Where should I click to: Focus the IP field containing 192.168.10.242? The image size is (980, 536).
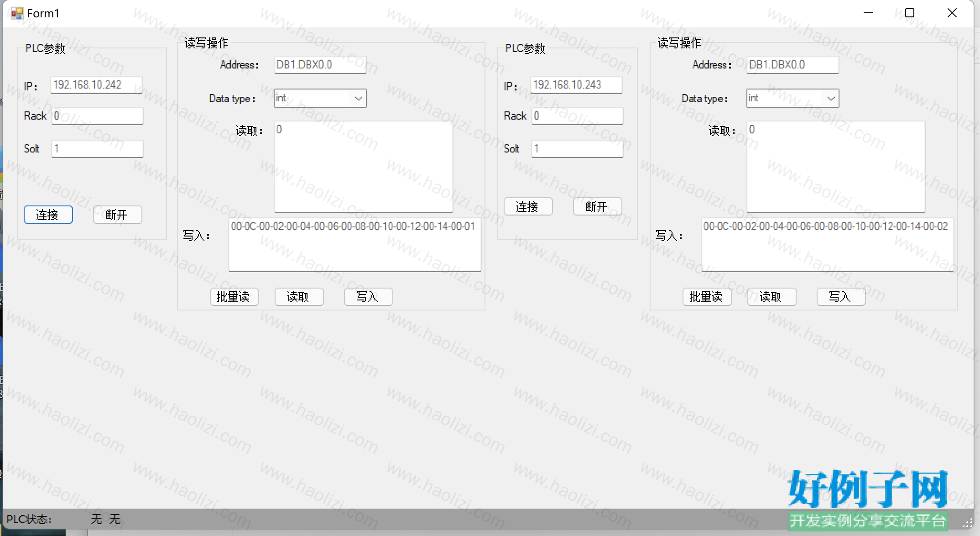(97, 85)
